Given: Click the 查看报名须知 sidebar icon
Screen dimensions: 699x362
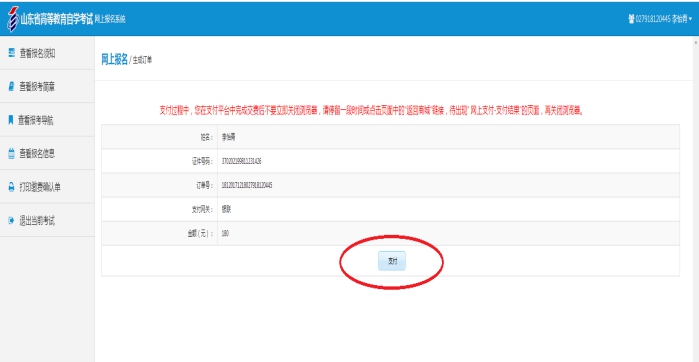Looking at the screenshot, I should [12, 53].
